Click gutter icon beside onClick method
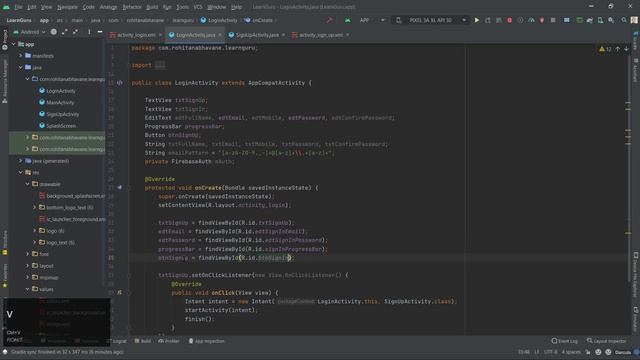The height and width of the screenshot is (360, 640). point(120,293)
